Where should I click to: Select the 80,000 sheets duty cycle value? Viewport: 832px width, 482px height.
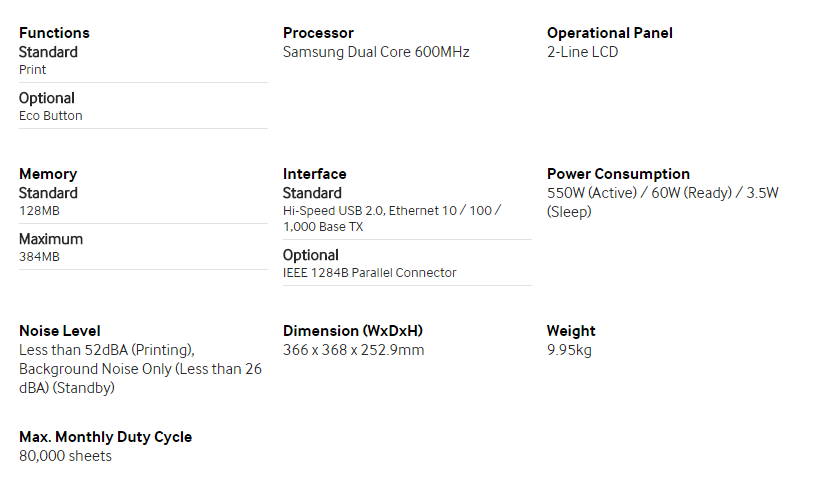click(x=65, y=456)
